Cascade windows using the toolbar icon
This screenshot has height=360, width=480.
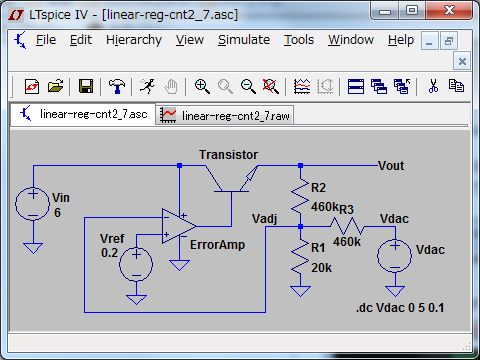[x=379, y=87]
